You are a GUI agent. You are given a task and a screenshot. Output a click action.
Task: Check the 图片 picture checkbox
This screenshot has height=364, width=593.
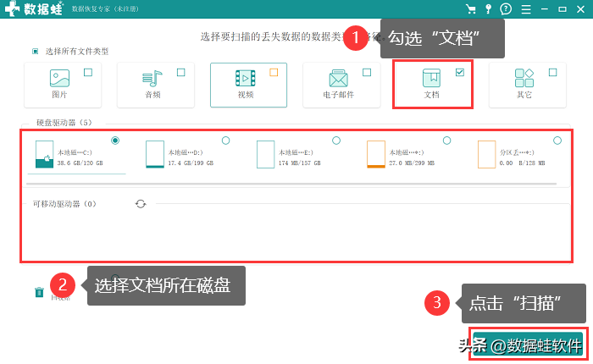[x=88, y=73]
